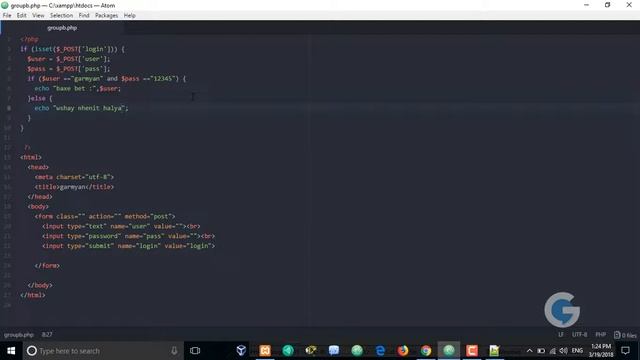The image size is (640, 360).
Task: Open Google Chrome from taskbar
Action: [x=426, y=350]
